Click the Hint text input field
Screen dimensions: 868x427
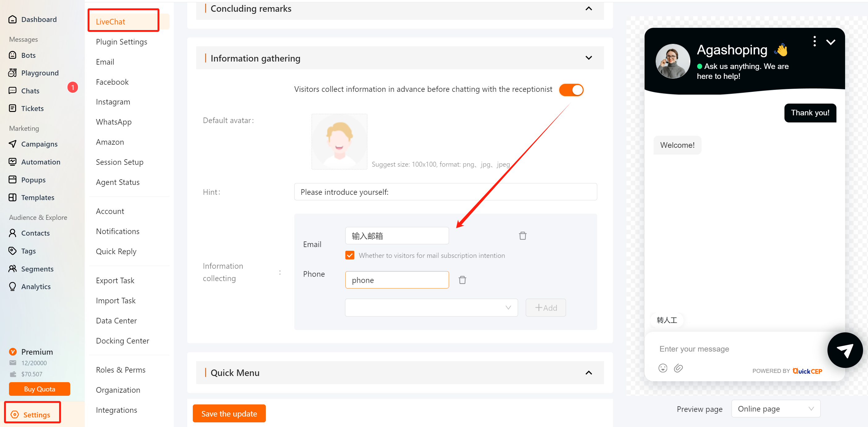click(446, 192)
